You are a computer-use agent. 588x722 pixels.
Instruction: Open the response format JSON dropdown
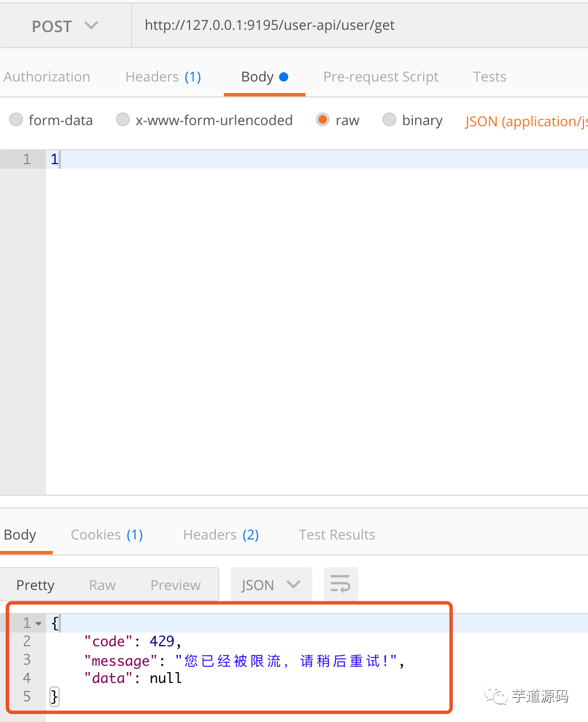272,584
